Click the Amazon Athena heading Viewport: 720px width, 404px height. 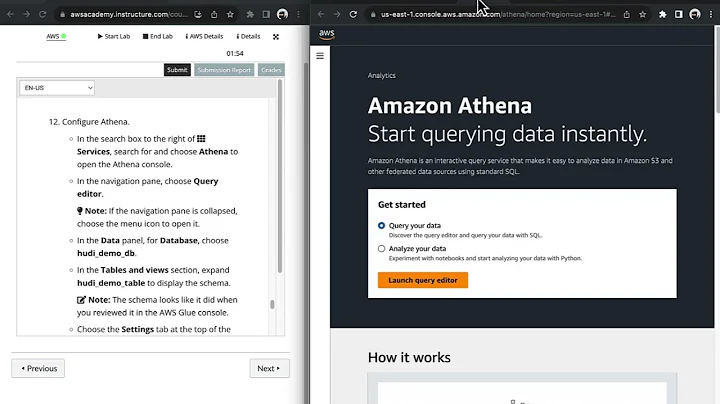[450, 106]
